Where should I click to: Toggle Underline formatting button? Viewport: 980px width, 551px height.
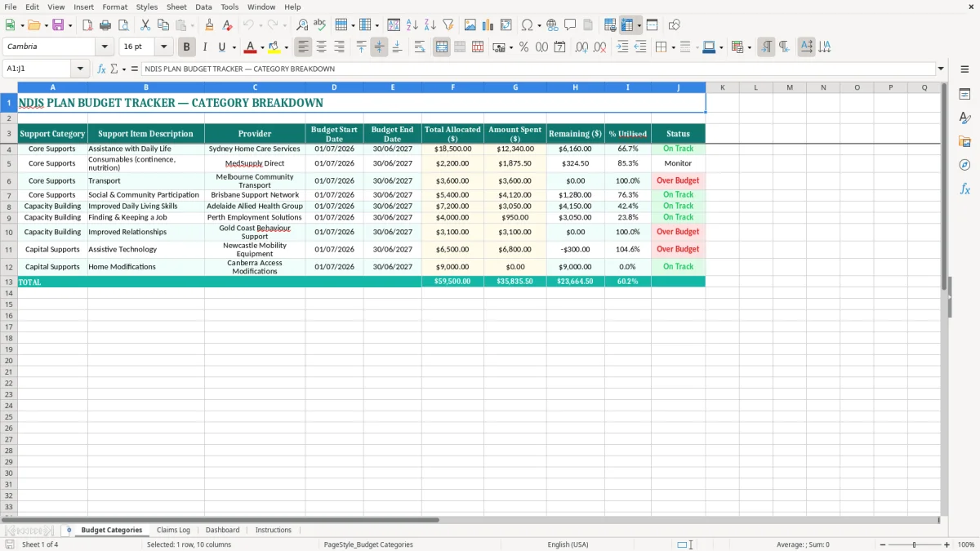tap(221, 47)
